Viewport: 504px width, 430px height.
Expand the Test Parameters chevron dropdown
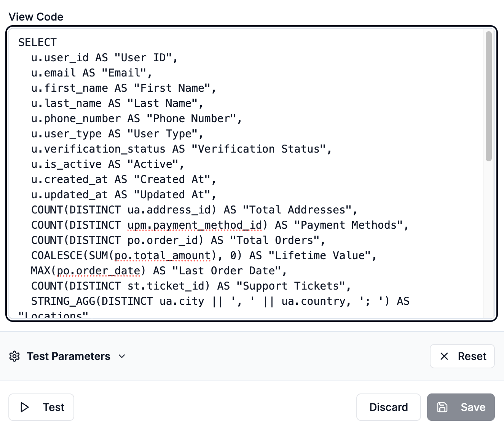(122, 357)
